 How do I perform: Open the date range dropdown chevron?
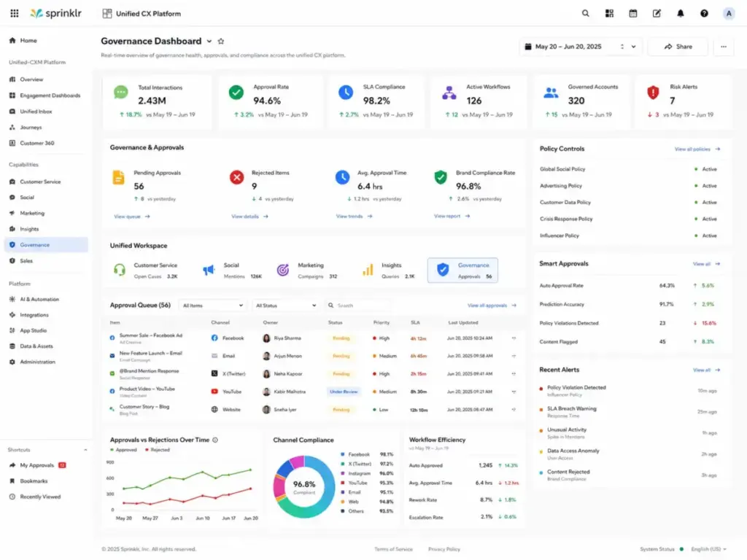click(x=634, y=47)
